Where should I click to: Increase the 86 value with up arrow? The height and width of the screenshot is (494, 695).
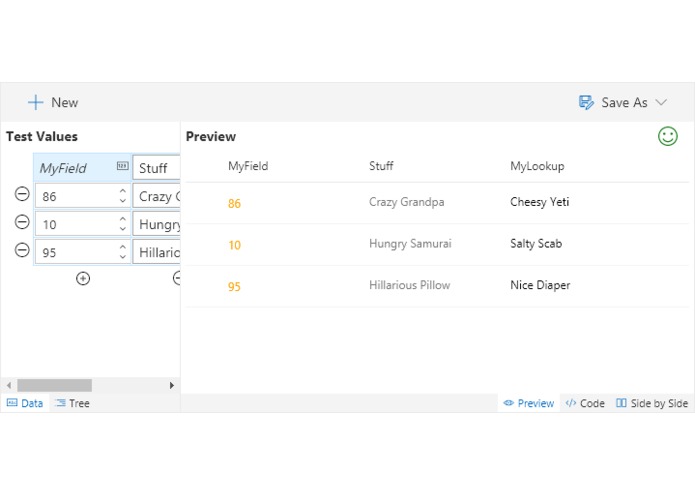pos(123,191)
